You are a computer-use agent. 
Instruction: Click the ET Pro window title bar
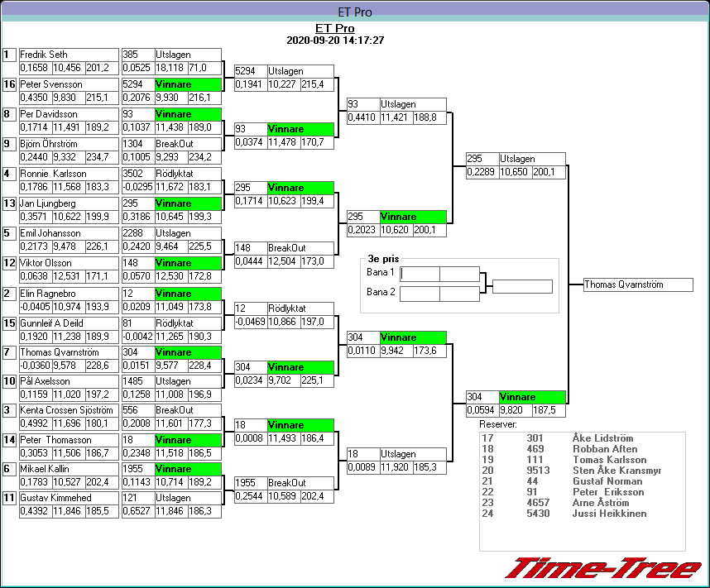coord(354,12)
